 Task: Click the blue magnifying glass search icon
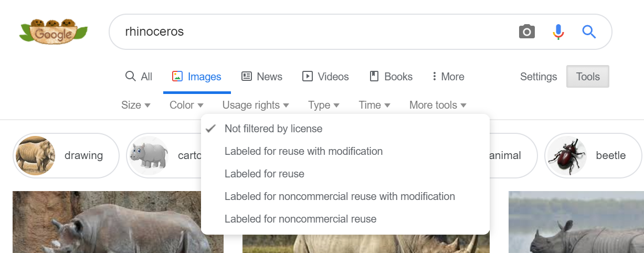coord(589,32)
